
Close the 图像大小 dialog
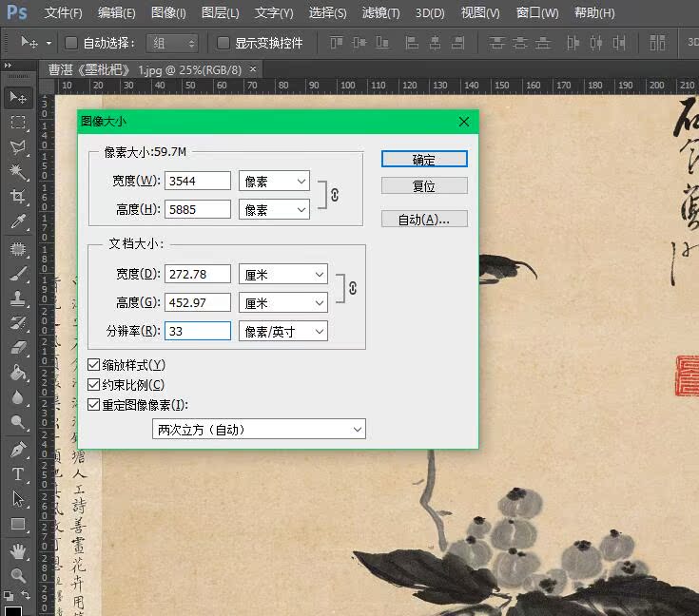pos(464,122)
